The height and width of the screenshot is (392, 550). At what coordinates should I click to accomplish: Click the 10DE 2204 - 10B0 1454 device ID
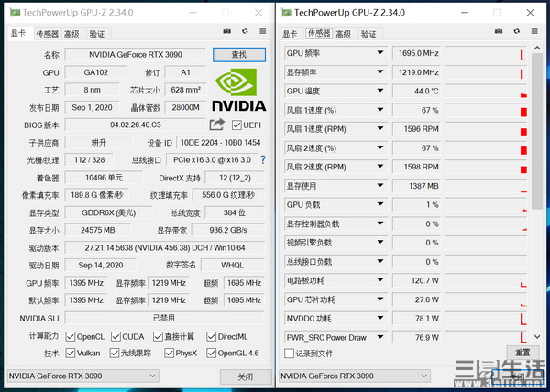tap(220, 143)
